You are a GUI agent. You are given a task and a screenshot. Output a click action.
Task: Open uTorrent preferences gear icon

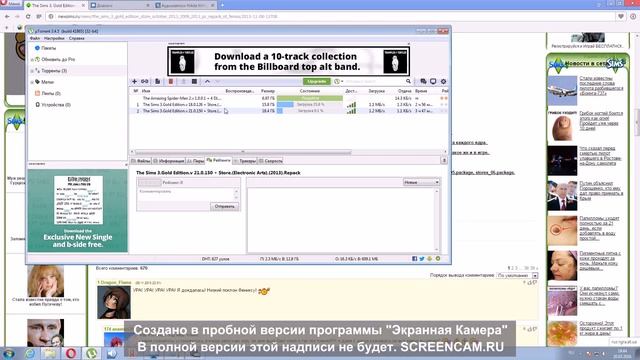443,82
